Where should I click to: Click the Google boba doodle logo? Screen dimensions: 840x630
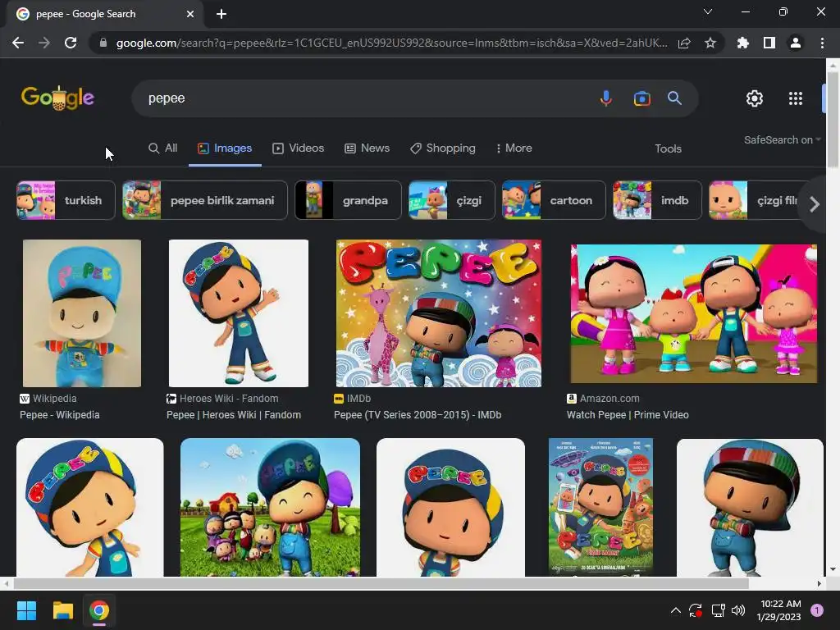(x=57, y=98)
